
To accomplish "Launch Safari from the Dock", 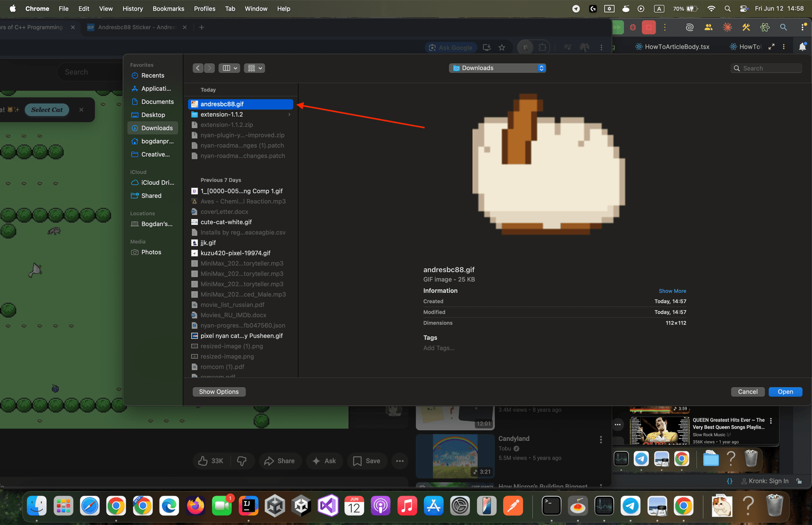I will 90,506.
